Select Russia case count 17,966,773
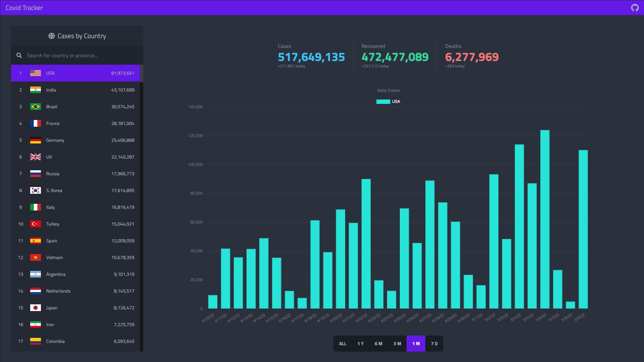The image size is (644, 362). pyautogui.click(x=123, y=174)
